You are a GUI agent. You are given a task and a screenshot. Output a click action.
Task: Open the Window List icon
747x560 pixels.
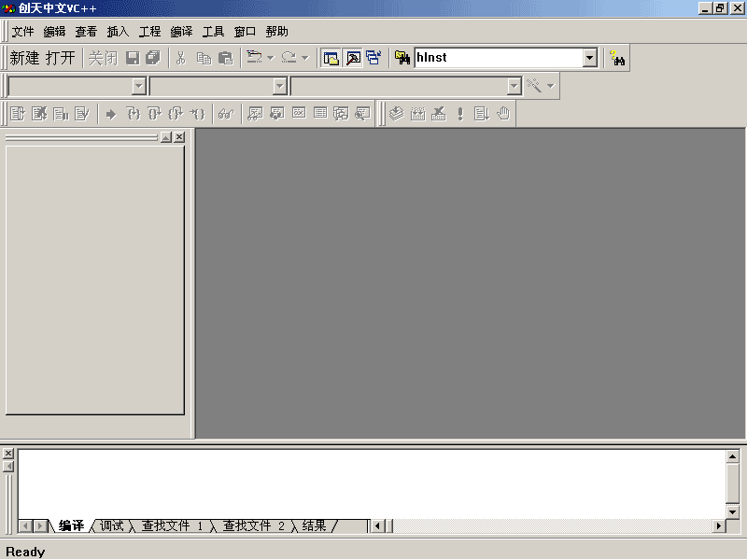[x=374, y=58]
